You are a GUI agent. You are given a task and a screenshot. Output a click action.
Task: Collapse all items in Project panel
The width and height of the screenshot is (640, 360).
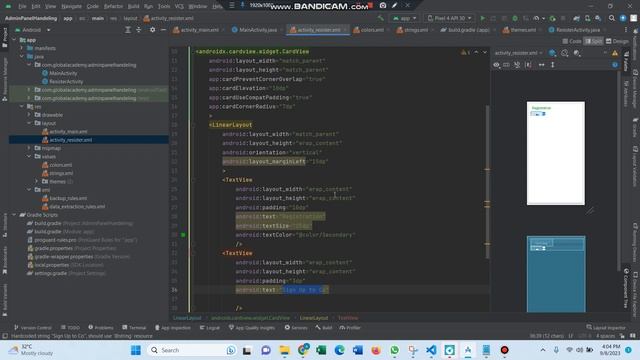click(x=138, y=30)
